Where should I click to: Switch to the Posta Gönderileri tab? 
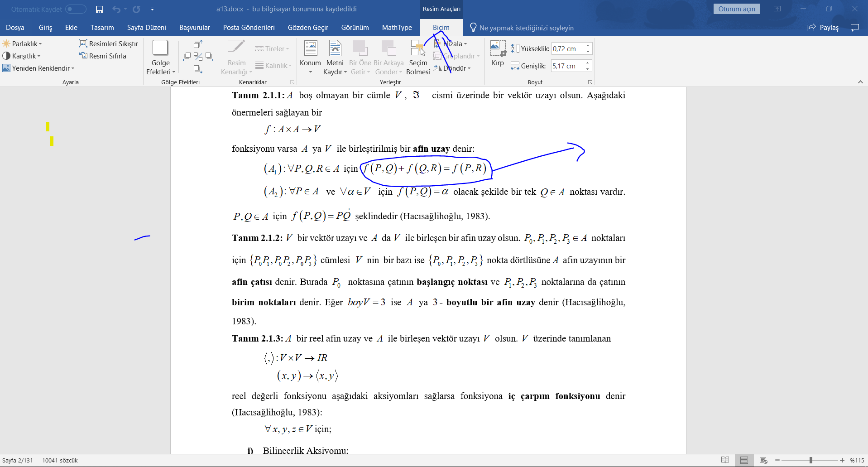(249, 28)
